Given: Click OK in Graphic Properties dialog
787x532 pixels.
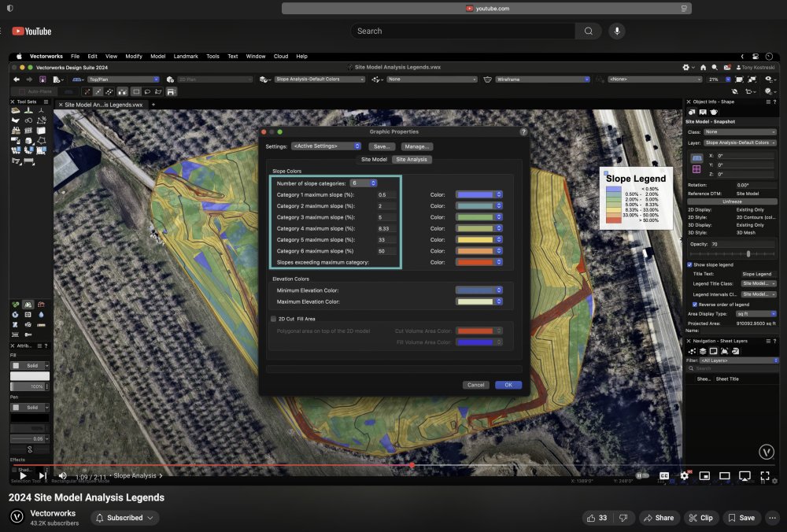Looking at the screenshot, I should (508, 385).
